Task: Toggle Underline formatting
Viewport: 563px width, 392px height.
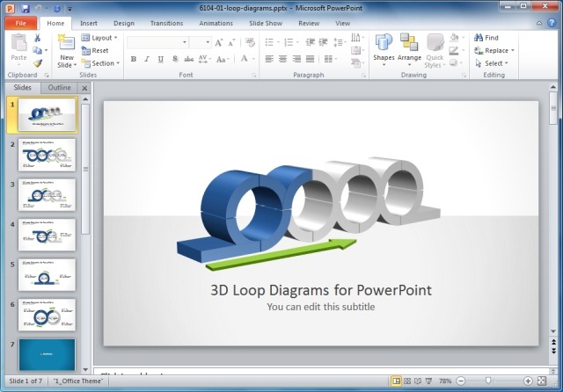Action: pos(160,59)
